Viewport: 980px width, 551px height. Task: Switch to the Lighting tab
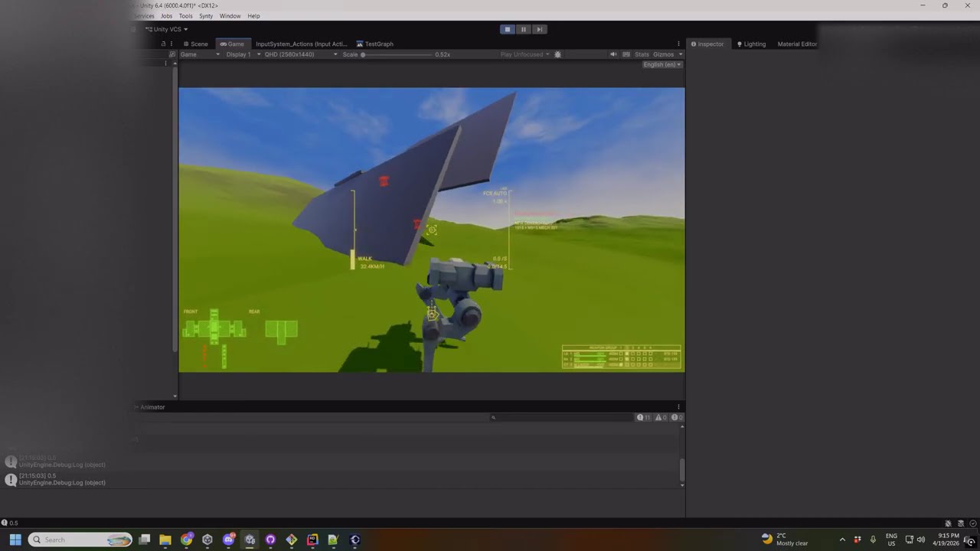point(751,44)
